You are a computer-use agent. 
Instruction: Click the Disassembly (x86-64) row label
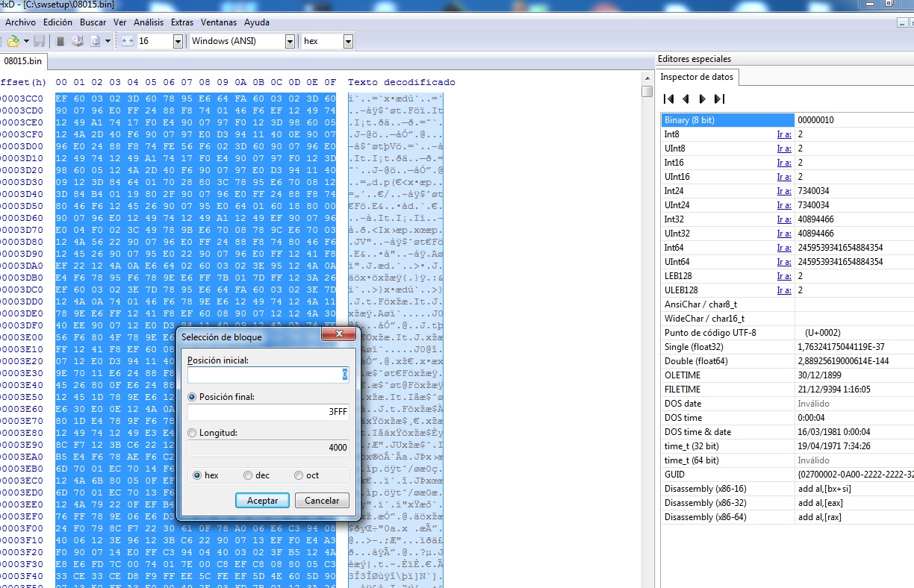706,517
